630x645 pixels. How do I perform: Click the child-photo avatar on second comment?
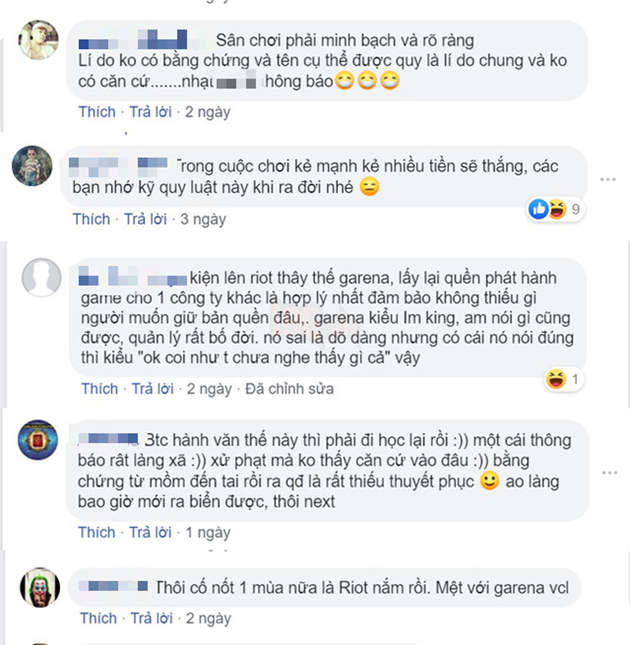point(32,165)
